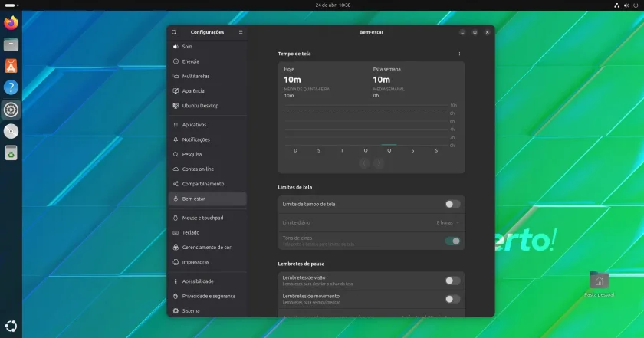The image size is (644, 338).
Task: Click the Lembretes de pausa heading
Action: (301, 264)
